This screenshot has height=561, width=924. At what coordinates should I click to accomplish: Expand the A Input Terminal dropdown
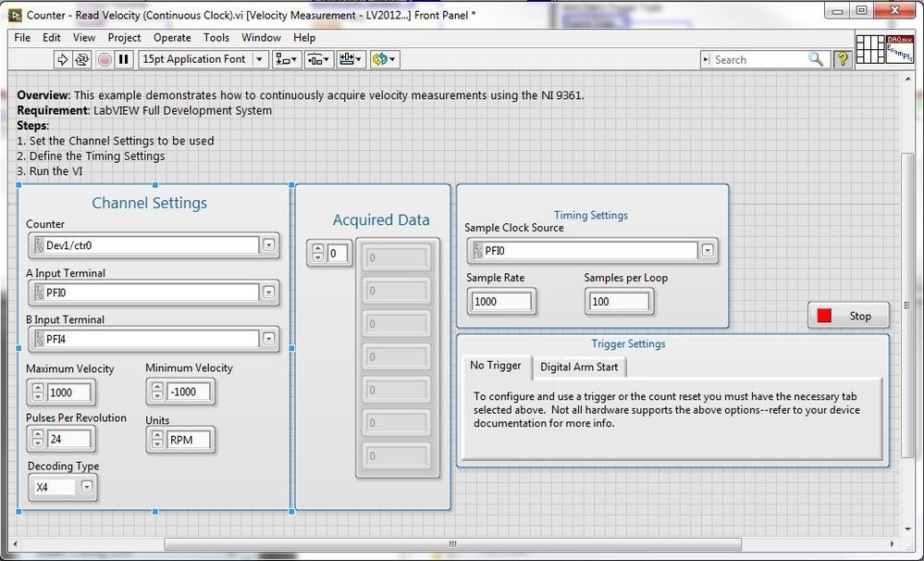pyautogui.click(x=269, y=292)
